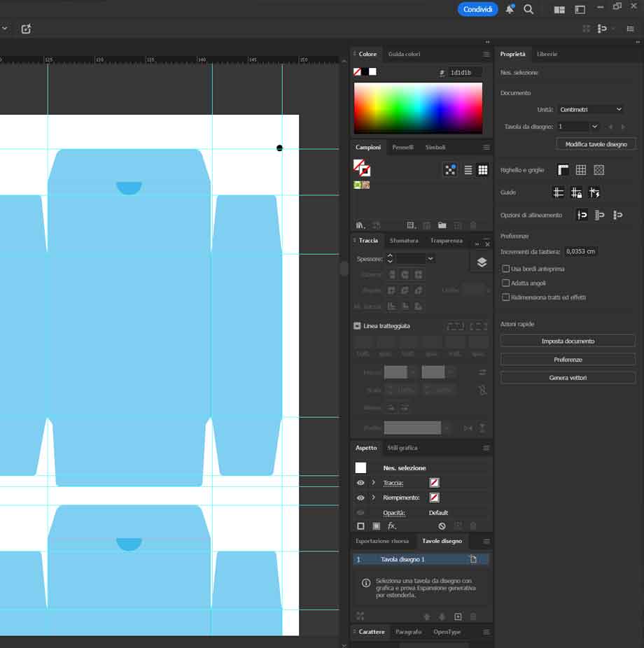This screenshot has height=648, width=644.
Task: Open the Tavola da disegno number dropdown
Action: pyautogui.click(x=577, y=126)
